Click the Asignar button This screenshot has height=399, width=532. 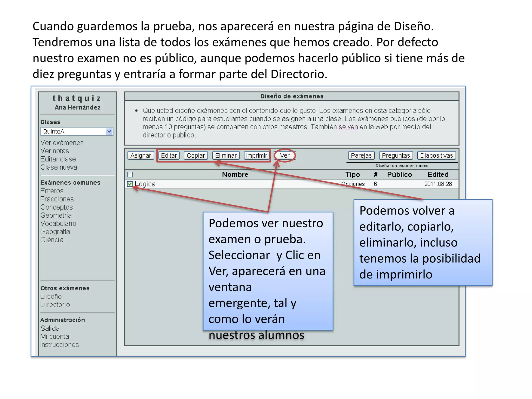click(141, 156)
